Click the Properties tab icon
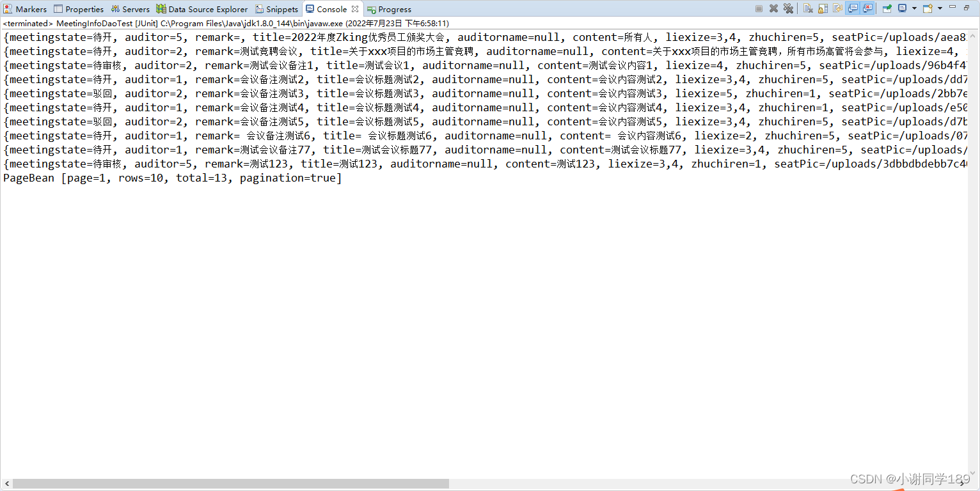 pos(58,9)
